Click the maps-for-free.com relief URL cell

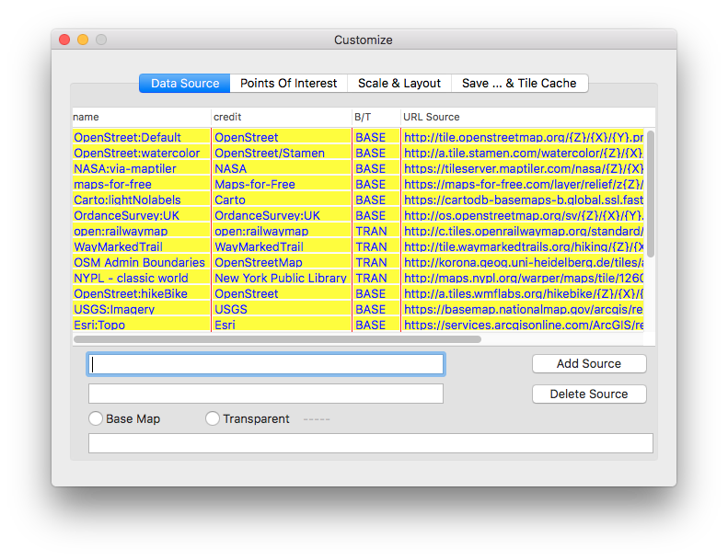pyautogui.click(x=523, y=184)
